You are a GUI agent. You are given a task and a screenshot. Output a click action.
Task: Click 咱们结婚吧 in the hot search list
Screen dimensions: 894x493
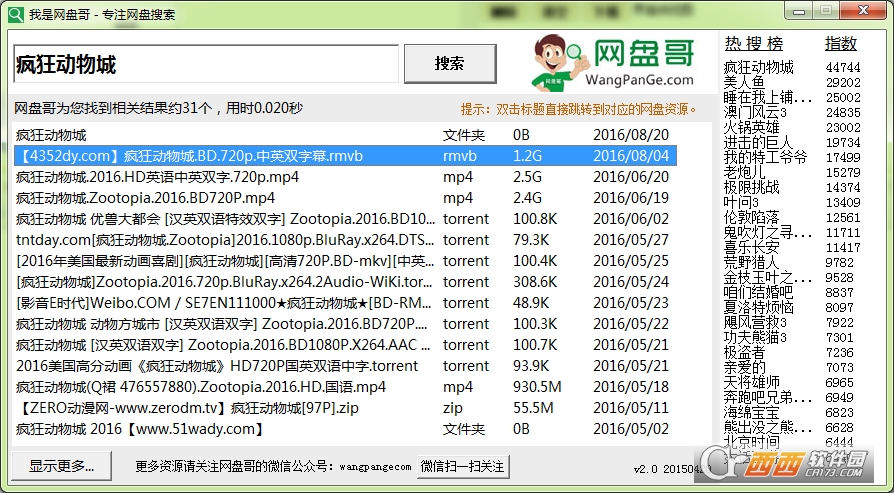(x=758, y=292)
